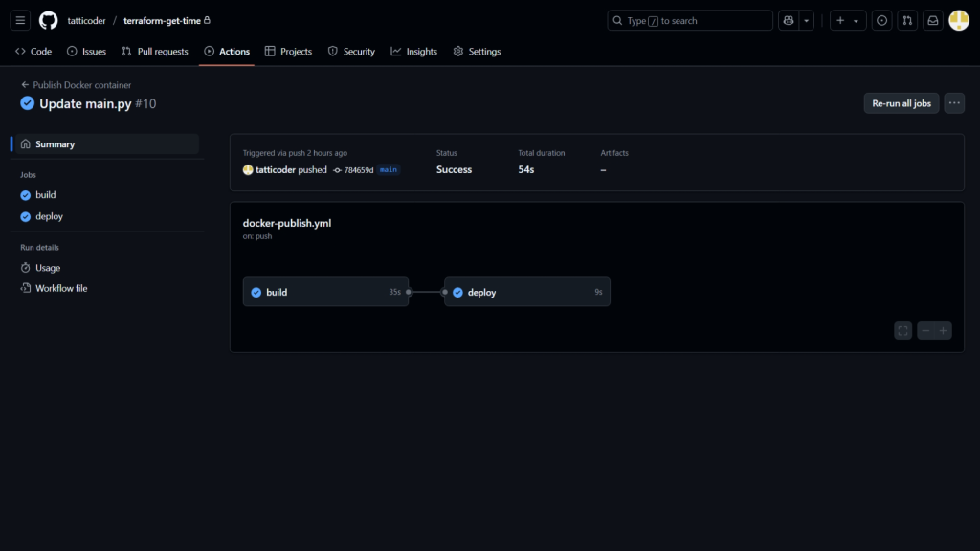Expand the create new plus dropdown
This screenshot has width=980, height=551.
[846, 20]
